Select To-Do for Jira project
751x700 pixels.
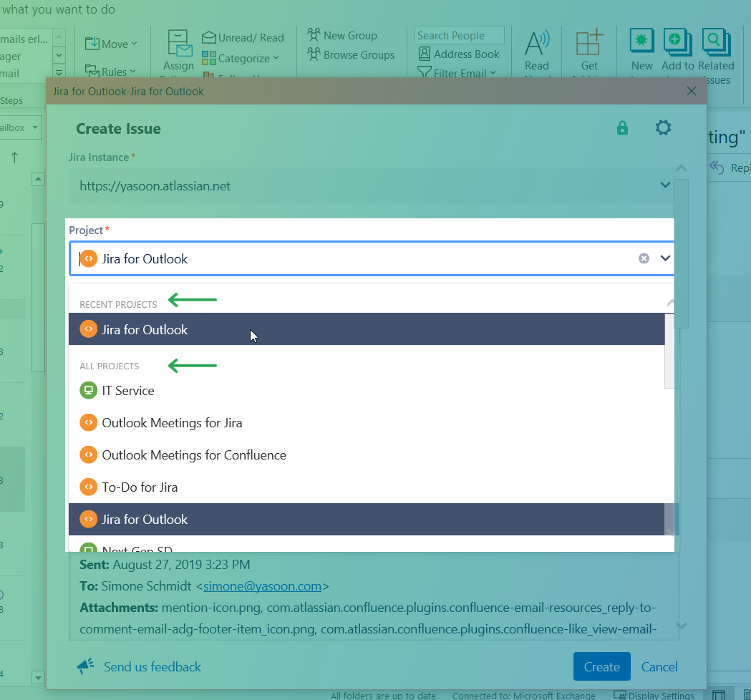[x=140, y=487]
